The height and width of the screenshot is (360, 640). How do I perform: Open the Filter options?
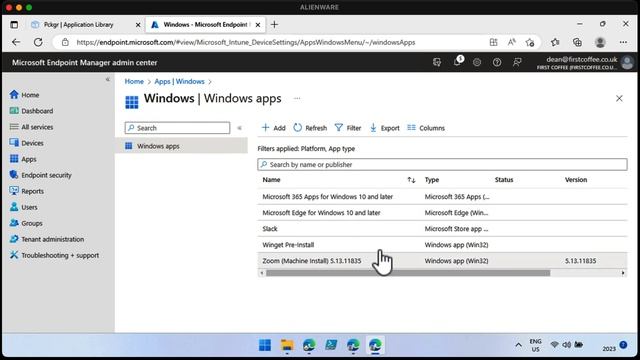(348, 128)
